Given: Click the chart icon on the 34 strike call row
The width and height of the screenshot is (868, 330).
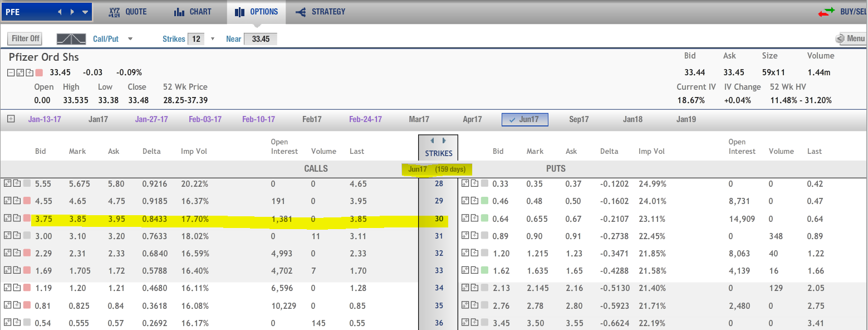Looking at the screenshot, I should tap(7, 288).
